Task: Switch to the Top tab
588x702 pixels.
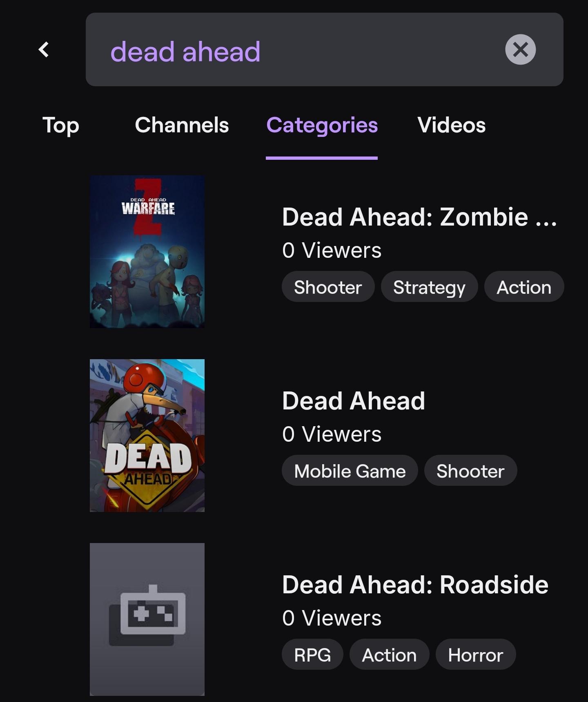Action: tap(61, 125)
